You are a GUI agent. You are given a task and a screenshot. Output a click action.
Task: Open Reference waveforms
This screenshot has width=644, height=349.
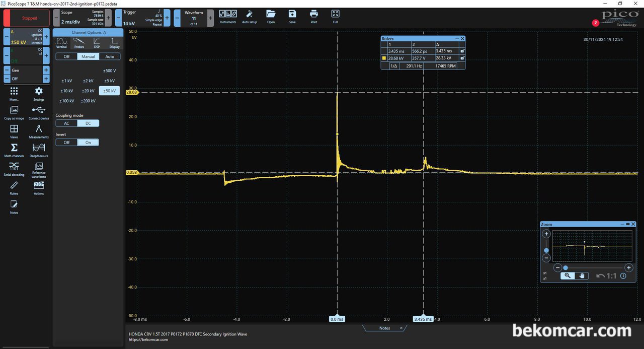click(39, 169)
